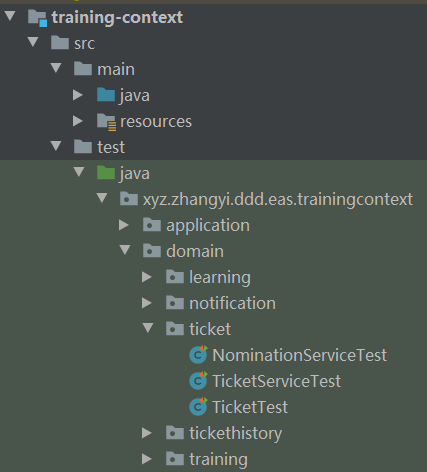Click the TicketTest class icon

click(198, 407)
